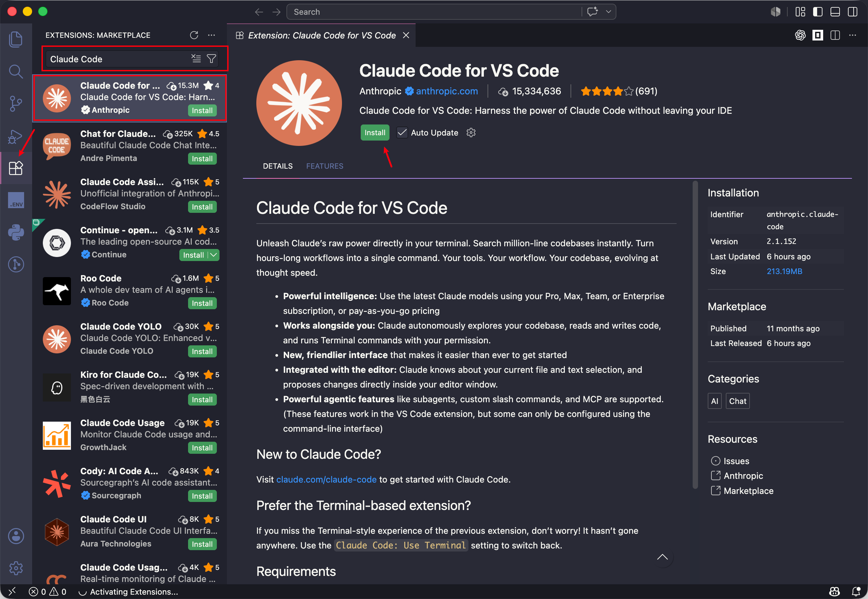Select the Claude Code UI extension entry
Screen dimensions: 868x599
tap(129, 532)
